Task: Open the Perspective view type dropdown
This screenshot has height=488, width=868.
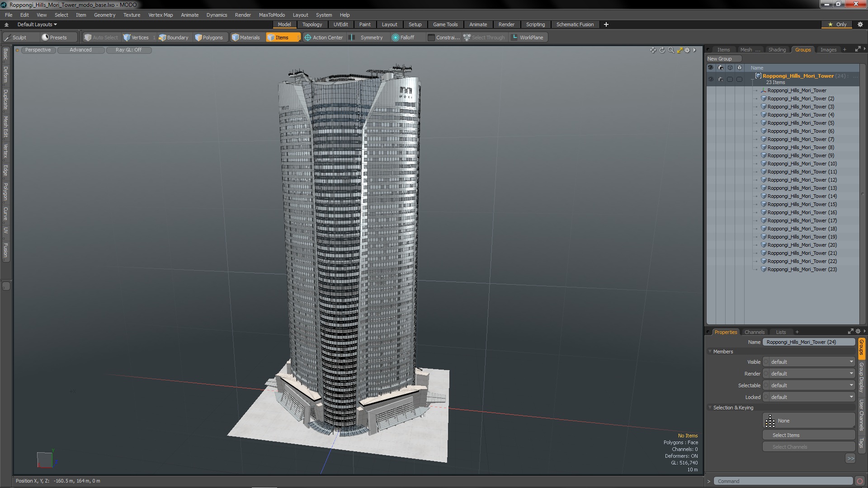Action: coord(38,50)
